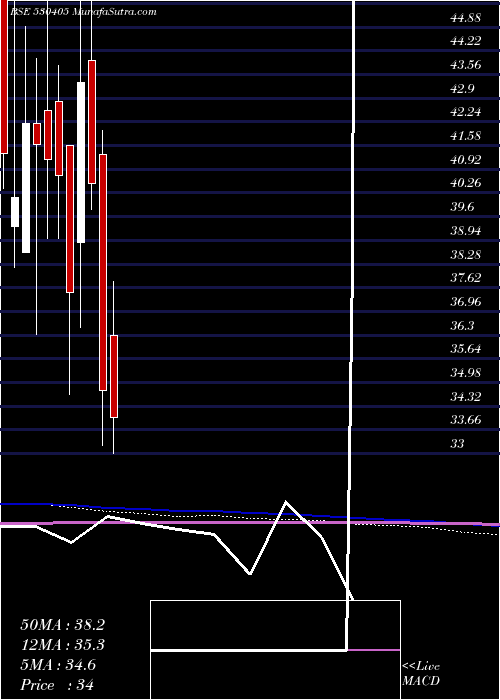Click the 35.64 price axis label
The image size is (500, 700).
[x=466, y=349]
